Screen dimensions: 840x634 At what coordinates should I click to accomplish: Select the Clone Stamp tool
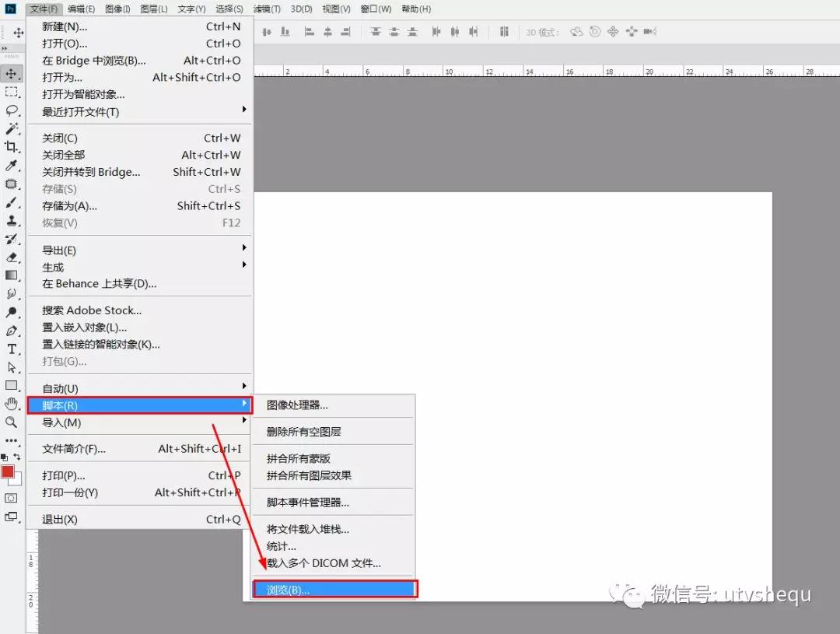pos(12,220)
